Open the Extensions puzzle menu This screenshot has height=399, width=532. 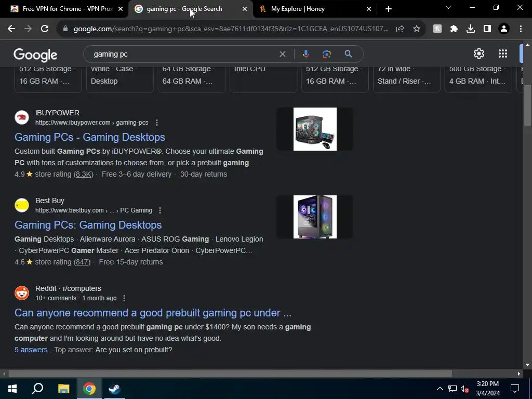coord(454,29)
